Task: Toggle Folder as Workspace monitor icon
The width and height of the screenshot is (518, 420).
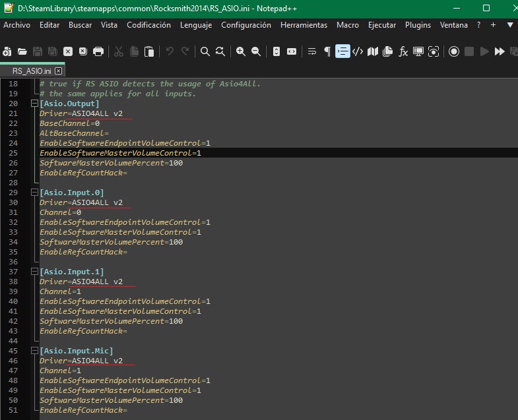Action: click(x=418, y=51)
